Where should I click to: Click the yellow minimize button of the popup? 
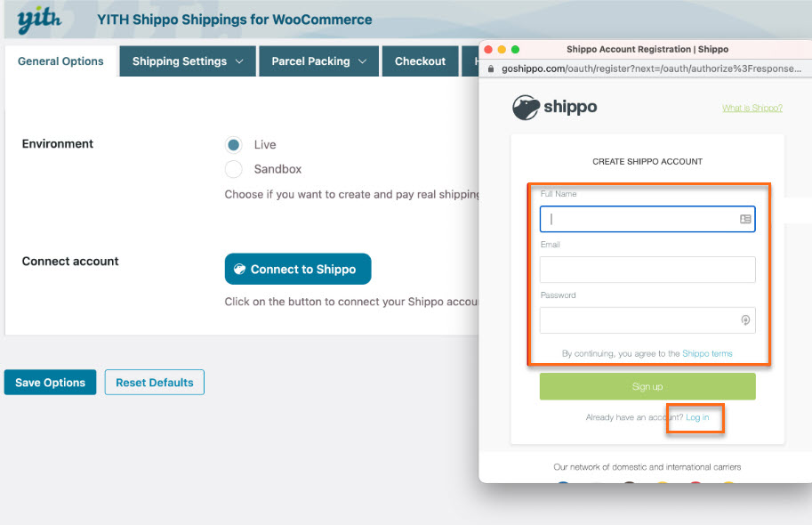point(502,50)
